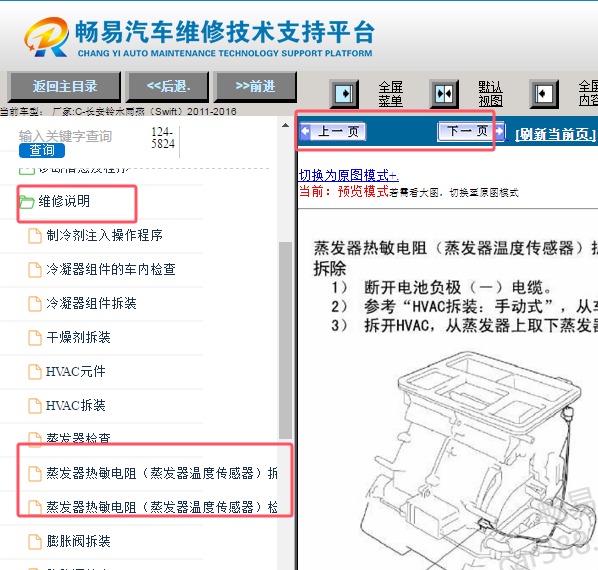The width and height of the screenshot is (598, 570).
Task: Open 蒸发器热敏电阻 拆 document entry
Action: (x=162, y=473)
